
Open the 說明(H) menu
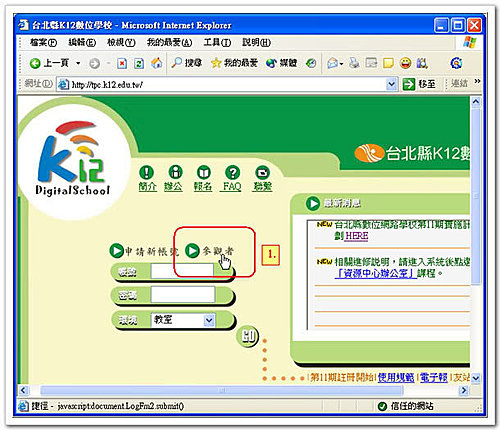[x=256, y=42]
